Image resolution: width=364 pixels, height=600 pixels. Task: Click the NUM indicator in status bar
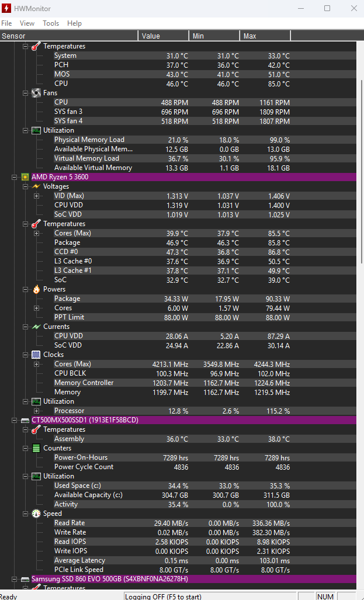click(325, 596)
